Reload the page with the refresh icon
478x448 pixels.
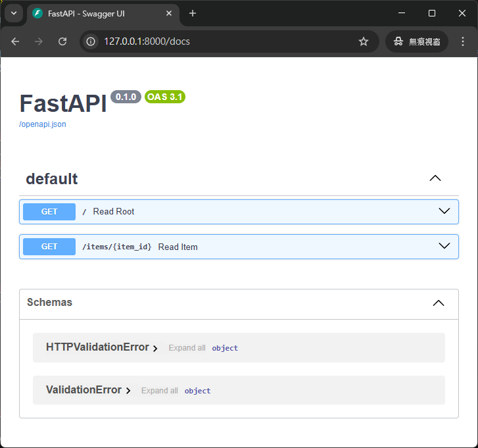point(62,41)
